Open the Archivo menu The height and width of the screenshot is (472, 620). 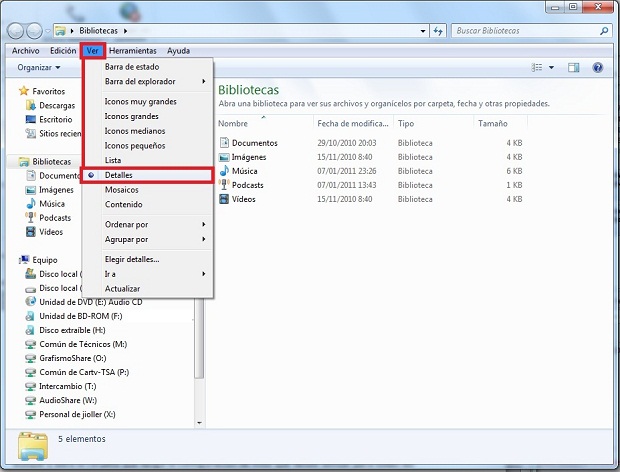click(x=25, y=51)
